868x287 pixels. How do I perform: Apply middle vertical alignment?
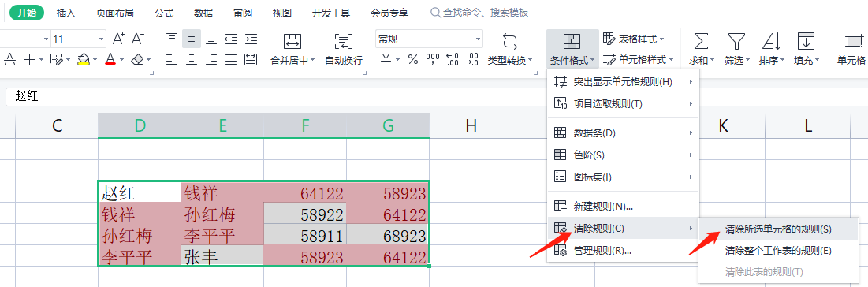pyautogui.click(x=192, y=39)
